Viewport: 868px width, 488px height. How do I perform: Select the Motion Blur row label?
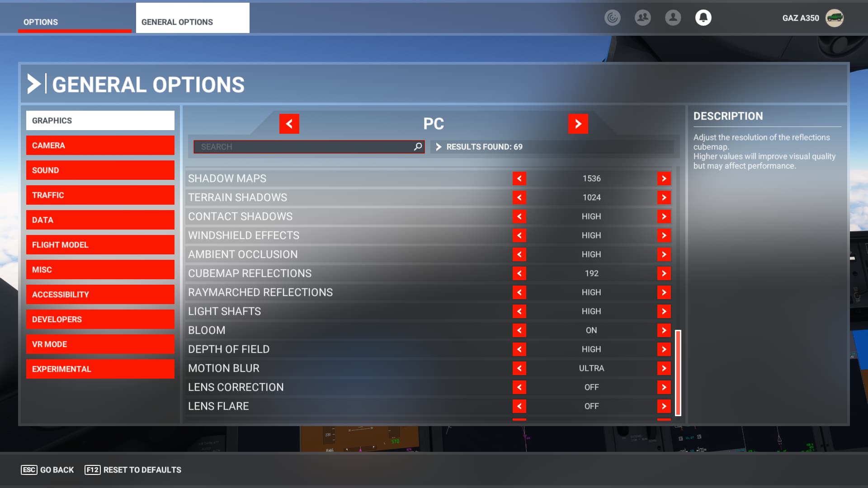point(224,368)
